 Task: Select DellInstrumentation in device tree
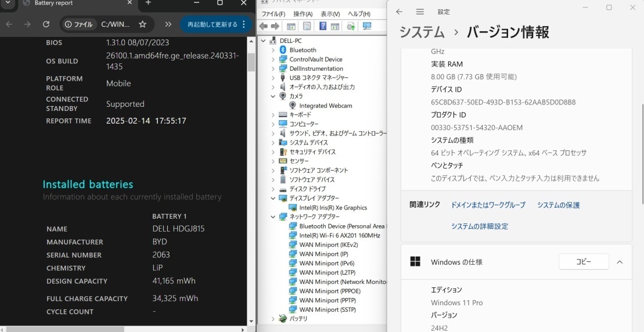tap(316, 68)
